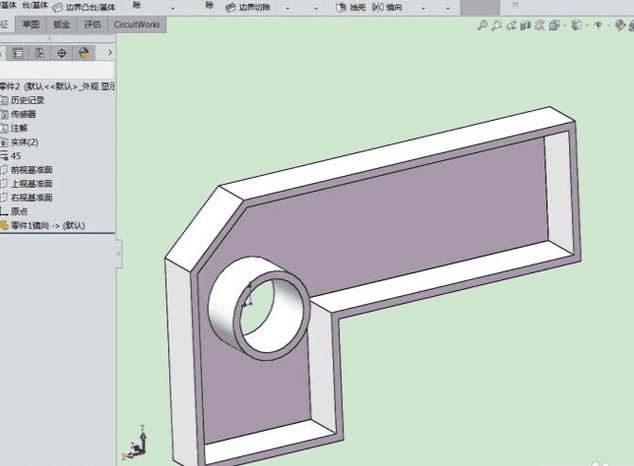Click the panel collapse handle beside feature tree
Screen dimensions: 634x466
[119, 253]
